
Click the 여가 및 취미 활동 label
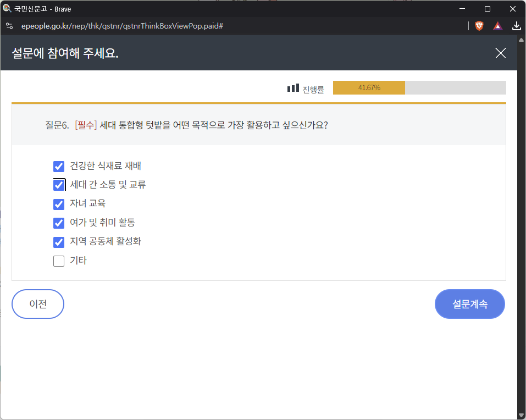[x=102, y=223]
